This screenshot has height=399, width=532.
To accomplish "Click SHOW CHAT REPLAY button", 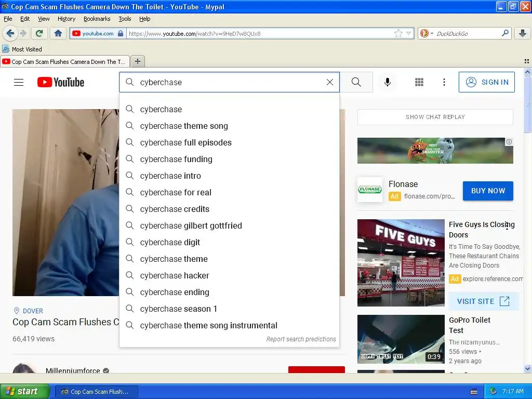I will click(x=435, y=117).
